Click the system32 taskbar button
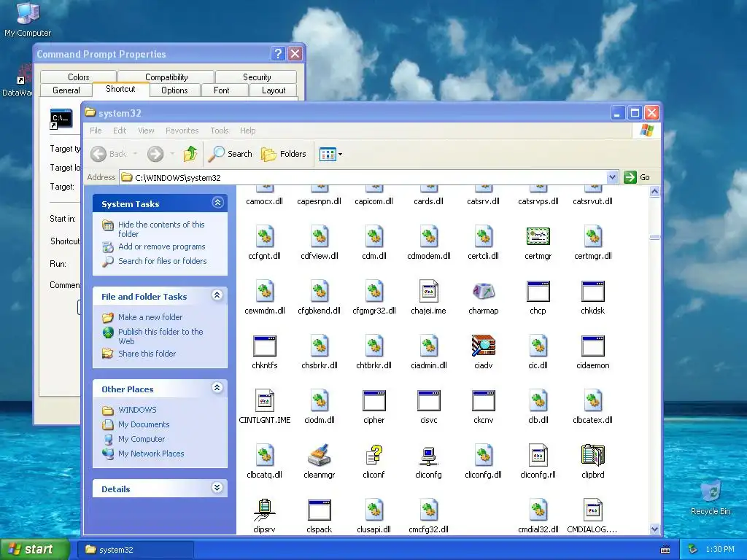Viewport: 747px width, 560px height. click(x=136, y=550)
